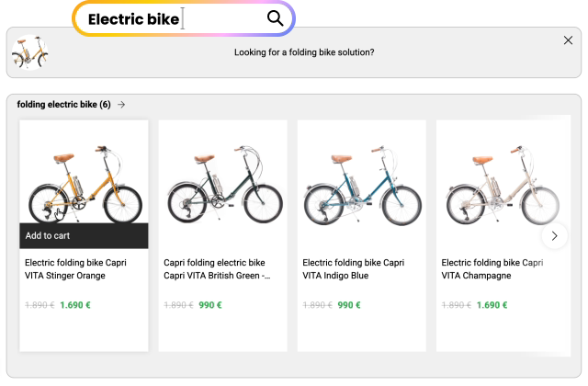Click the 990 € price of British Green
This screenshot has width=588, height=386.
tap(210, 305)
